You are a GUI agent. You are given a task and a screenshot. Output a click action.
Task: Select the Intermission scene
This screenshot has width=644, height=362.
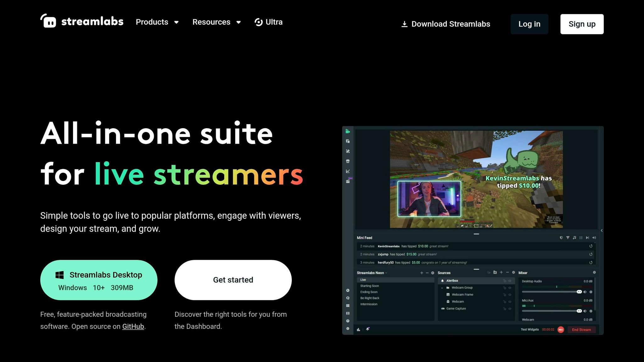369,304
